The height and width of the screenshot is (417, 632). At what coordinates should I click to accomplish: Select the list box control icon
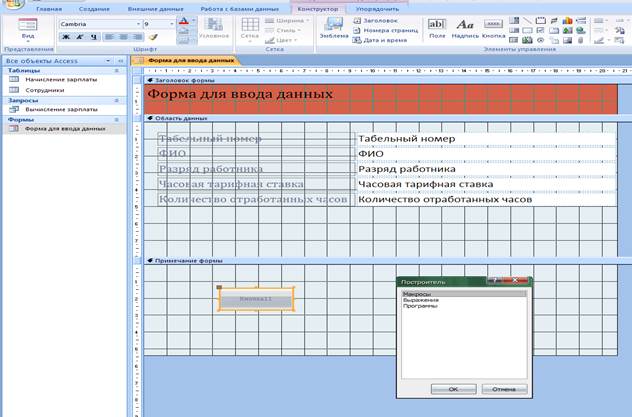coord(514,30)
